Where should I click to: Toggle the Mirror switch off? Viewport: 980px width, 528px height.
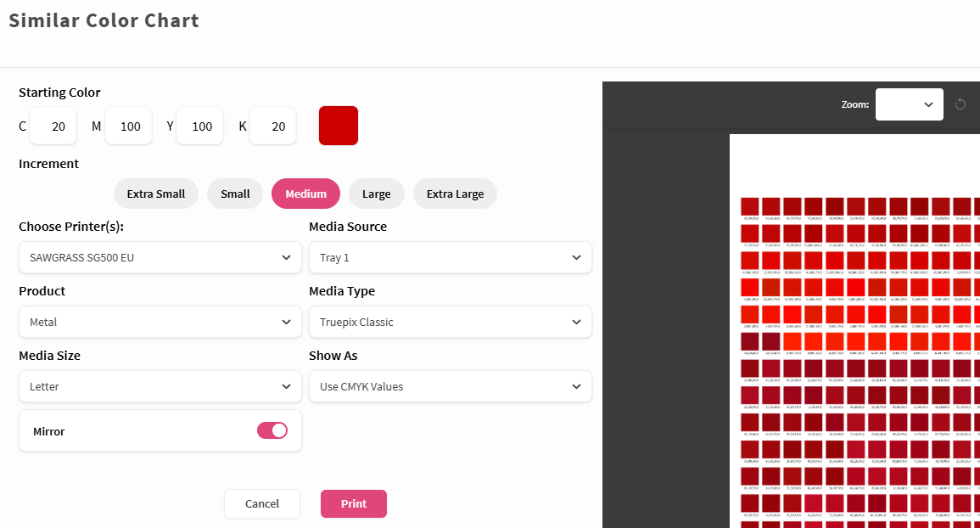click(272, 430)
